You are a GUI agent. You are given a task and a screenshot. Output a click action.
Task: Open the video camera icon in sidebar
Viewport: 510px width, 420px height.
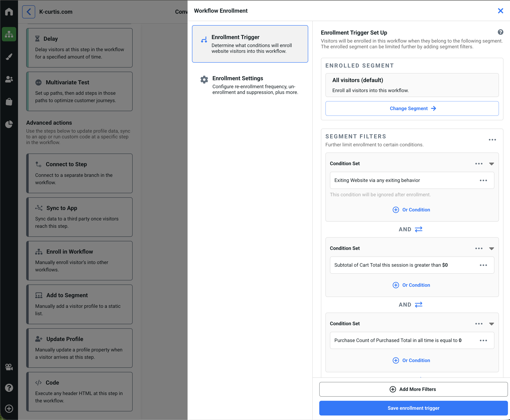[x=9, y=367]
